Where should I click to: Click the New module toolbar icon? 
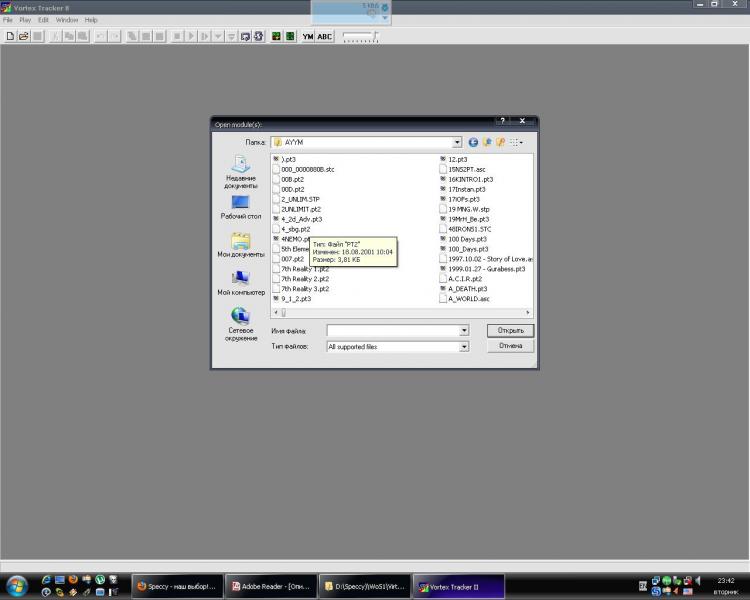[x=10, y=36]
